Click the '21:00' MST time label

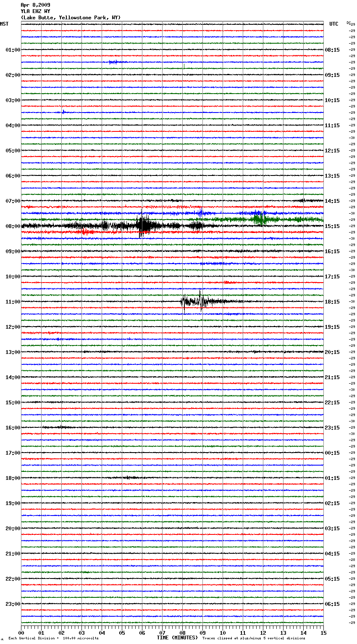point(13,554)
